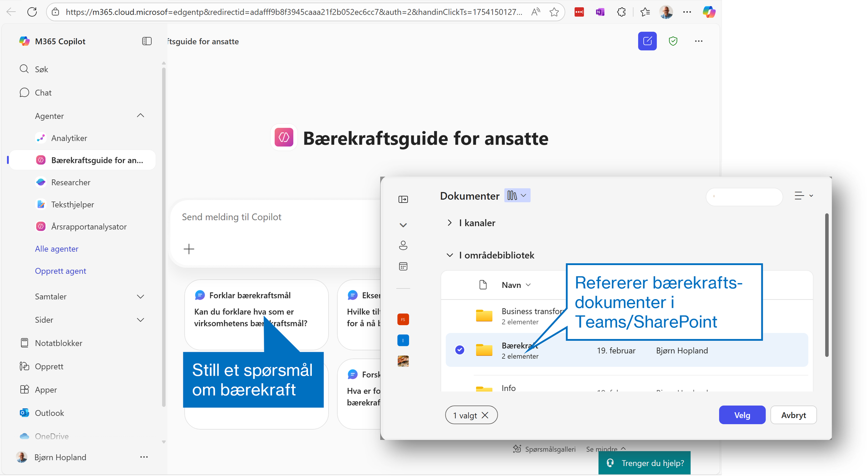Open the Analytiker agent
The width and height of the screenshot is (868, 476).
(x=69, y=138)
